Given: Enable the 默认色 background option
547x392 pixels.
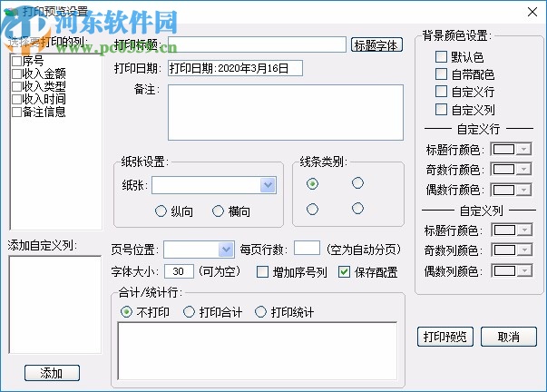Looking at the screenshot, I should (441, 56).
